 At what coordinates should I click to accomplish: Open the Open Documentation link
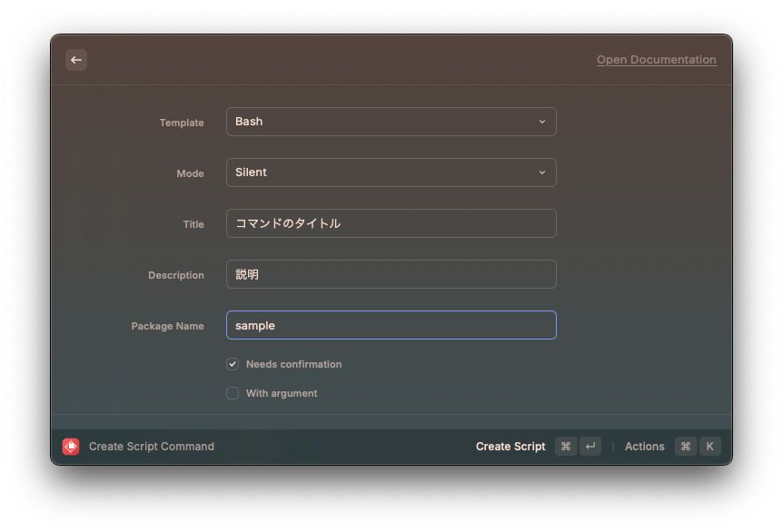pyautogui.click(x=656, y=60)
